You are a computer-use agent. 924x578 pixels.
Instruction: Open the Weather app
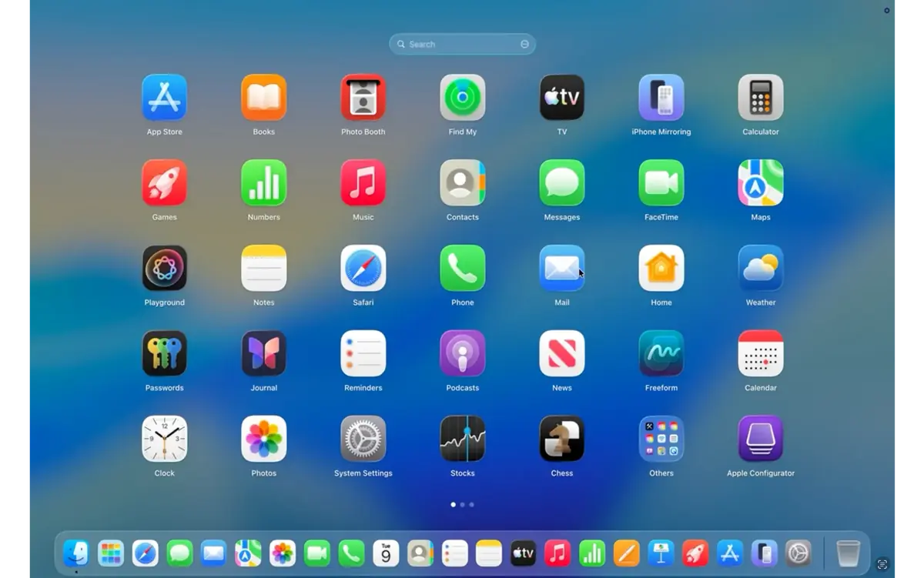click(x=760, y=269)
